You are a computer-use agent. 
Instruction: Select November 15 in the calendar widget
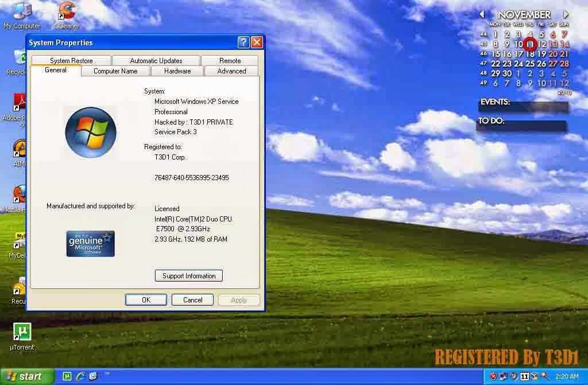click(496, 54)
